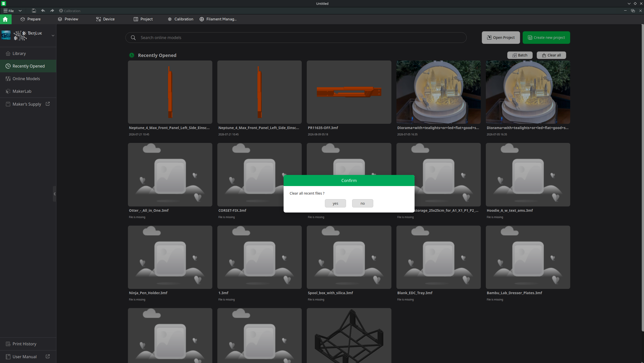Click the Bambu Studio app icon in title bar

(x=4, y=4)
